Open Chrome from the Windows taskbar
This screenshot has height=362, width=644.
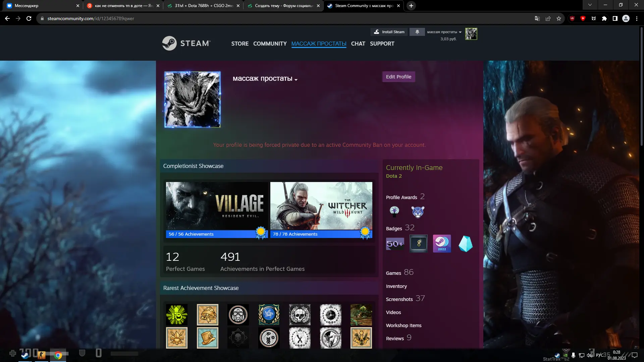click(58, 355)
